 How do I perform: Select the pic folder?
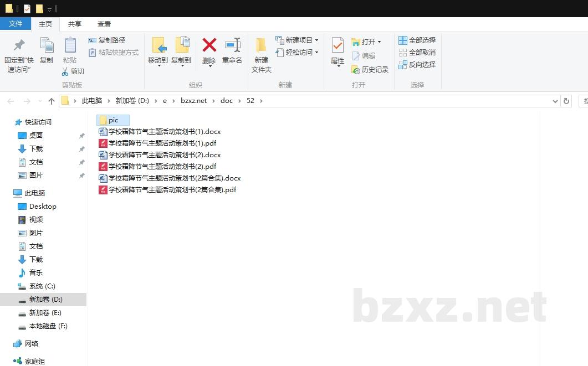[113, 120]
